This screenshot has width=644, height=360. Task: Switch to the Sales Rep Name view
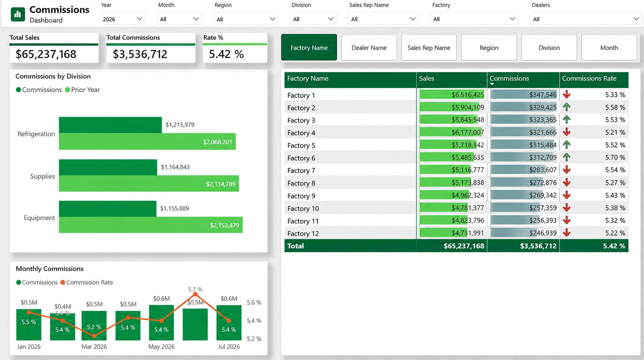click(429, 47)
